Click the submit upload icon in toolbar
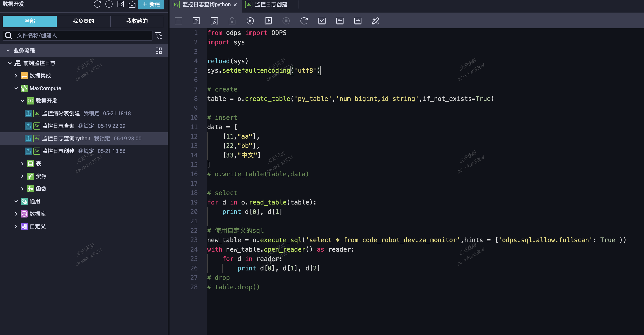Screen dimensions: 644x335 coord(196,21)
